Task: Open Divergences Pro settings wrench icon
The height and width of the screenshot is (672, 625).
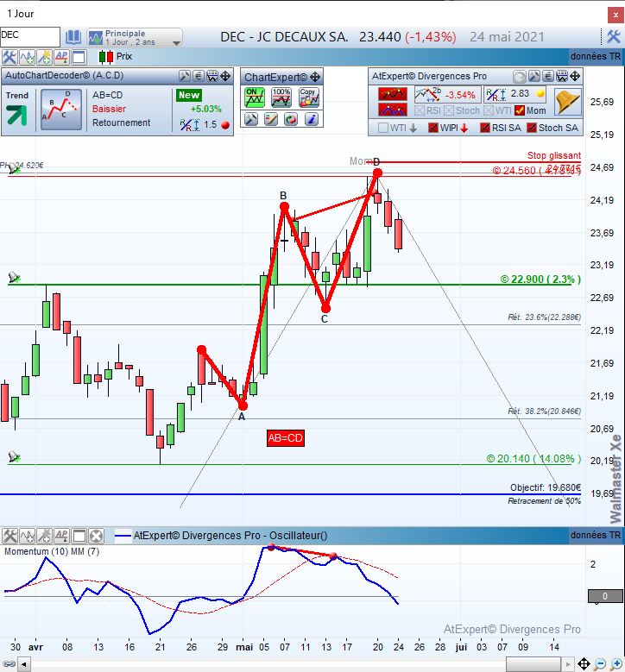Action: [534, 77]
